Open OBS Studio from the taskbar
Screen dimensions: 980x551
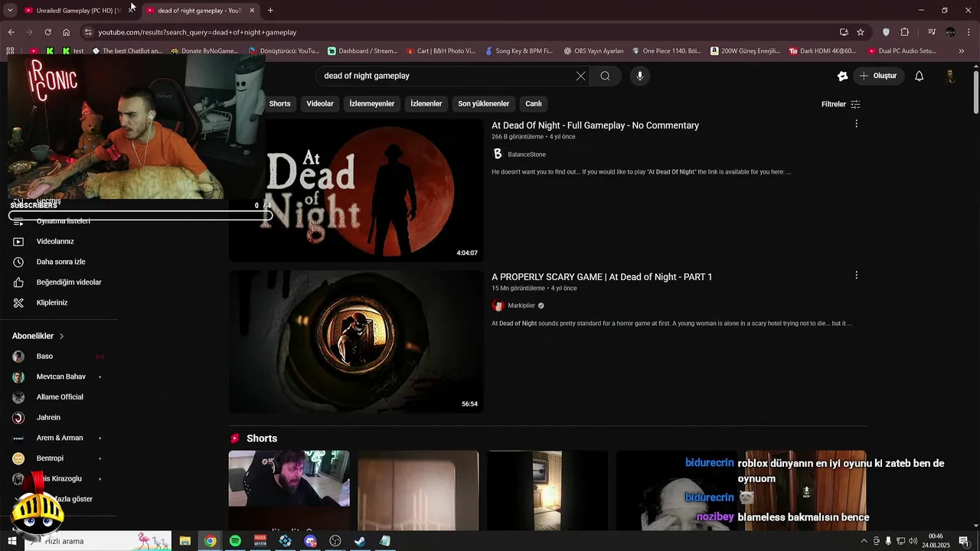(335, 541)
